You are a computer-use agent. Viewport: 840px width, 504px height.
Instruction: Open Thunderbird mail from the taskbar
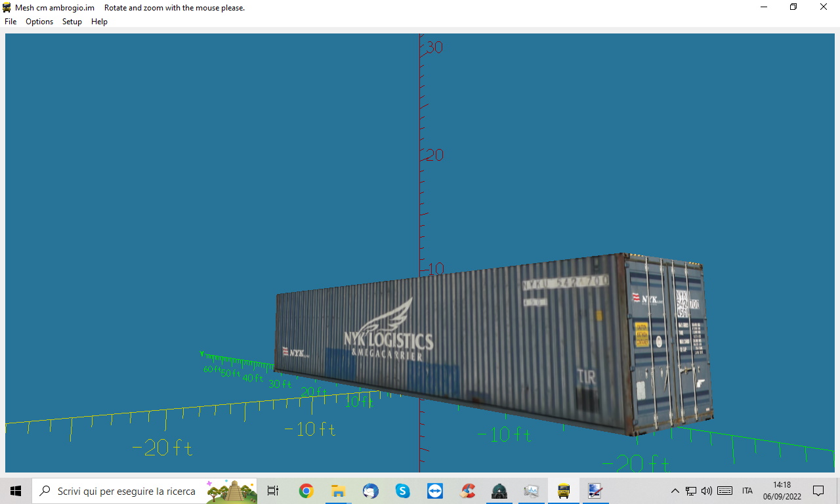[x=370, y=491]
